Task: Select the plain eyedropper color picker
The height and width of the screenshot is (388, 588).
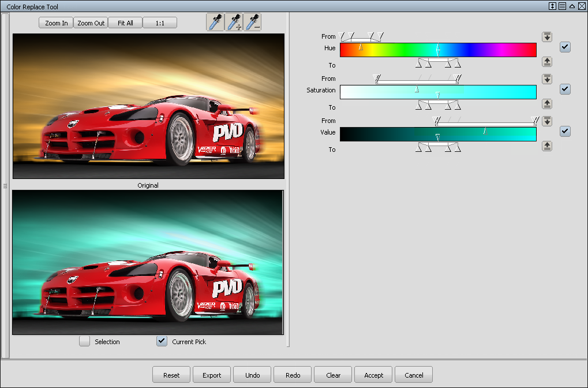Action: [215, 23]
